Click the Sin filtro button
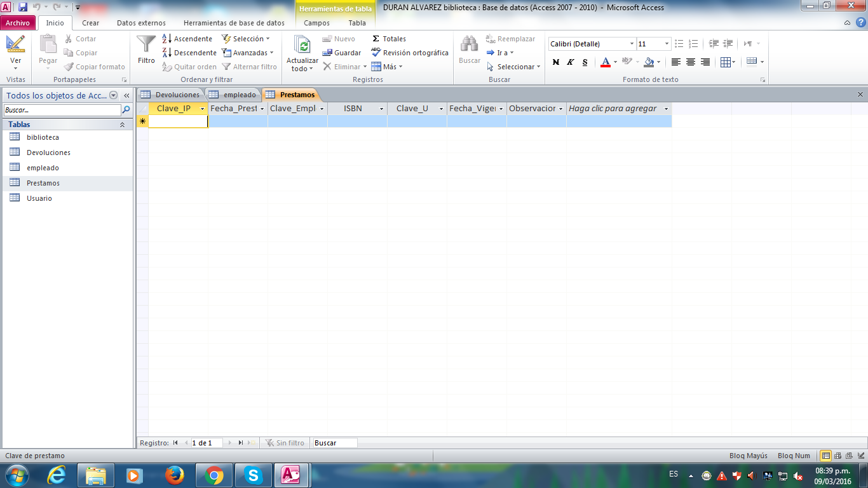 tap(285, 443)
